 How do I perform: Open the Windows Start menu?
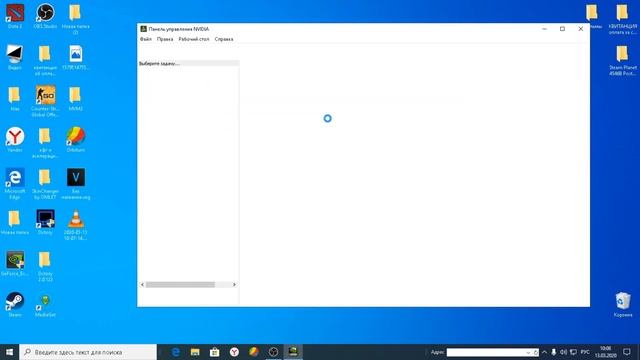tap(9, 352)
